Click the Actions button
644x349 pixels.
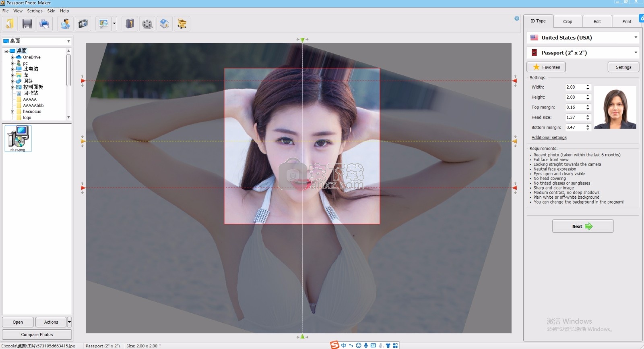51,322
